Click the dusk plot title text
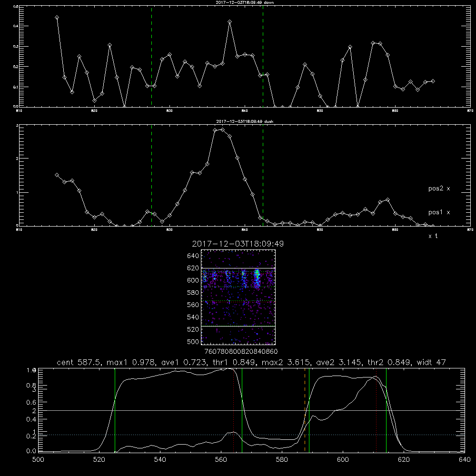The image size is (476, 476). [x=245, y=121]
